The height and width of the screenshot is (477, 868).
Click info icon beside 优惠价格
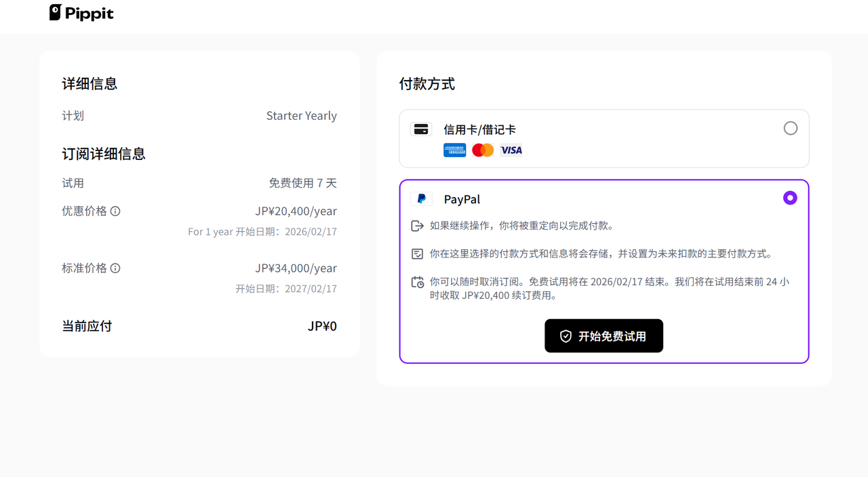[x=115, y=211]
